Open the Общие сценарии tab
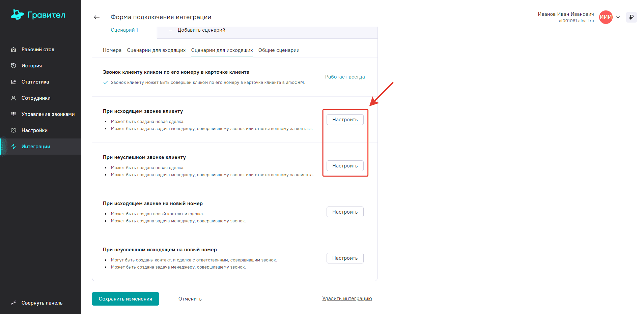The image size is (644, 314). tap(279, 50)
